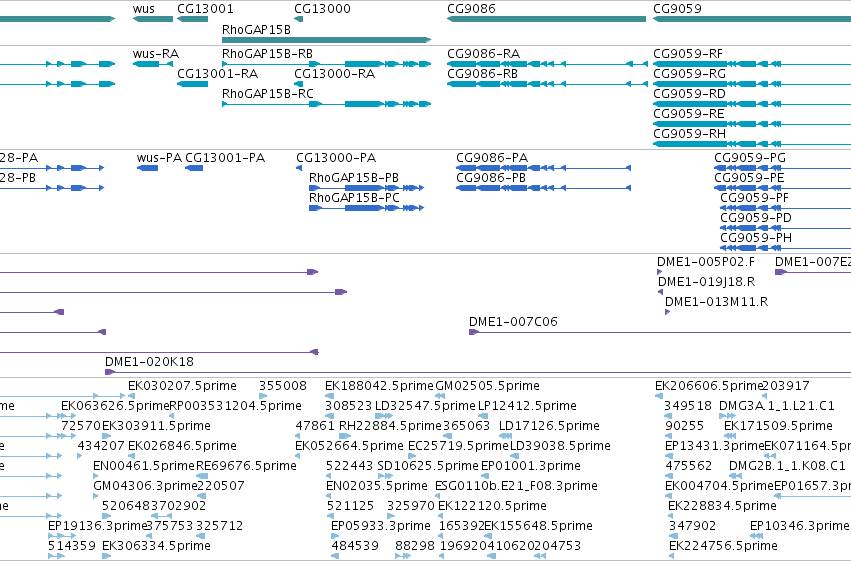Select EST DMG2B.1_1.K08.C1

click(x=787, y=467)
